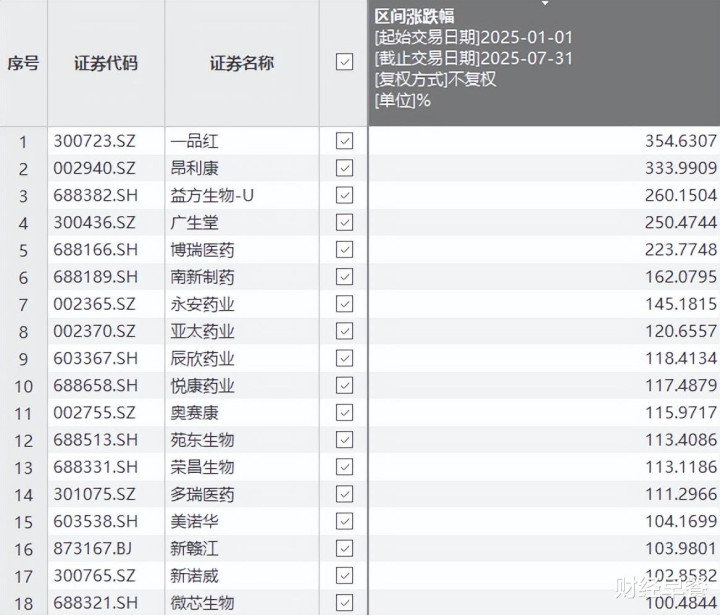Select stock code 002365.SZ

pos(95,304)
